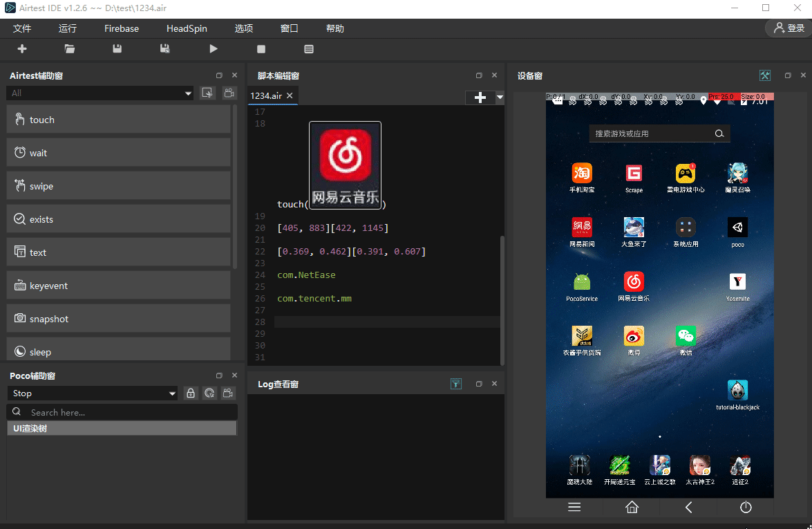Image resolution: width=812 pixels, height=529 pixels.
Task: Click the device menu button with three lines
Action: 574,508
